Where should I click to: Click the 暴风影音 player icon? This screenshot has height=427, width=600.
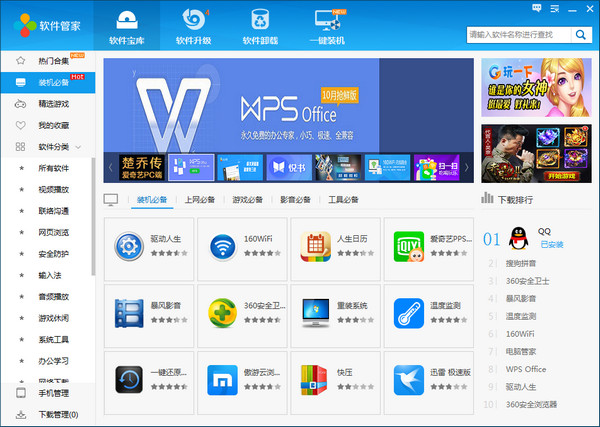tap(129, 313)
